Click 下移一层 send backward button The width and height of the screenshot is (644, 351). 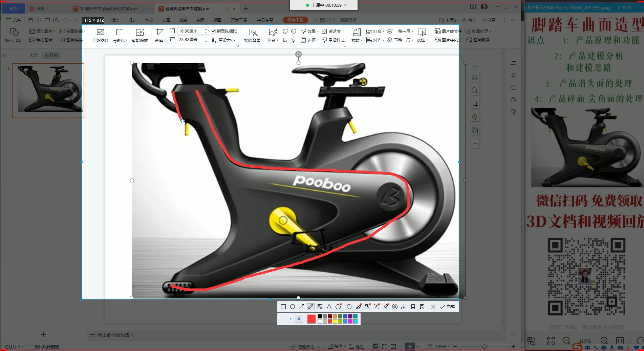[400, 40]
